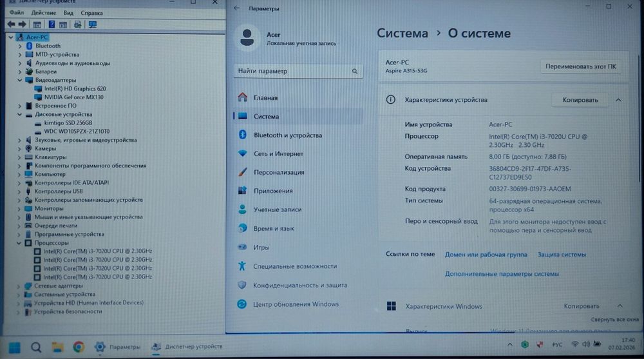
Task: Click РУС language indicator in tray
Action: (557, 345)
